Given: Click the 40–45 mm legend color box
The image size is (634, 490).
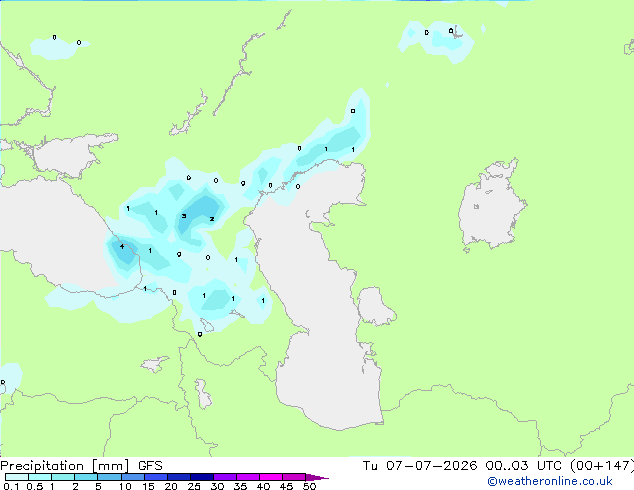Looking at the screenshot, I should click(x=271, y=477).
